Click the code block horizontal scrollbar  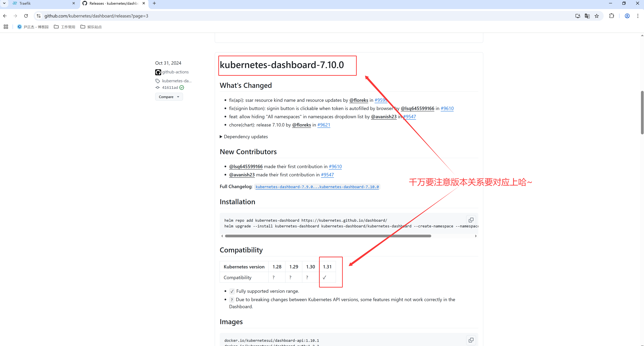(x=328, y=236)
